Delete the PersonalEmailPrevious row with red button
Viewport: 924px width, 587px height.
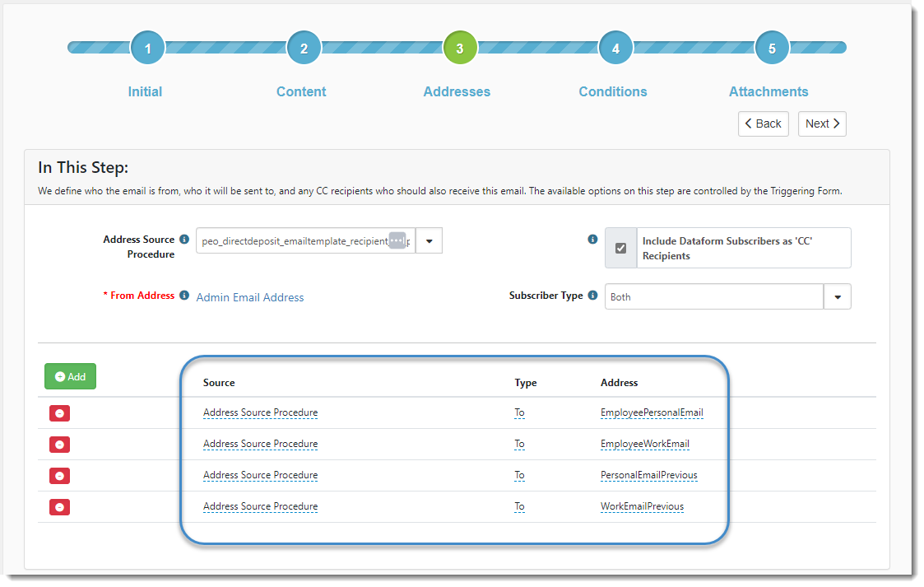[x=59, y=476]
